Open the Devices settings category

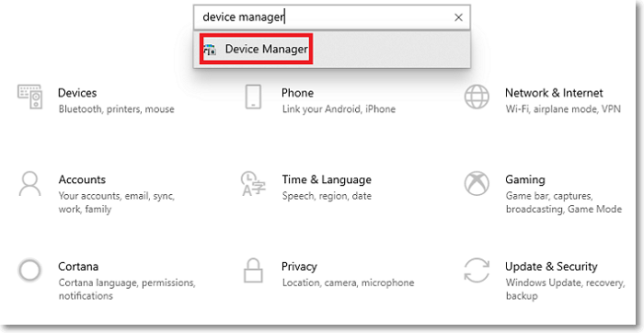pos(77,93)
